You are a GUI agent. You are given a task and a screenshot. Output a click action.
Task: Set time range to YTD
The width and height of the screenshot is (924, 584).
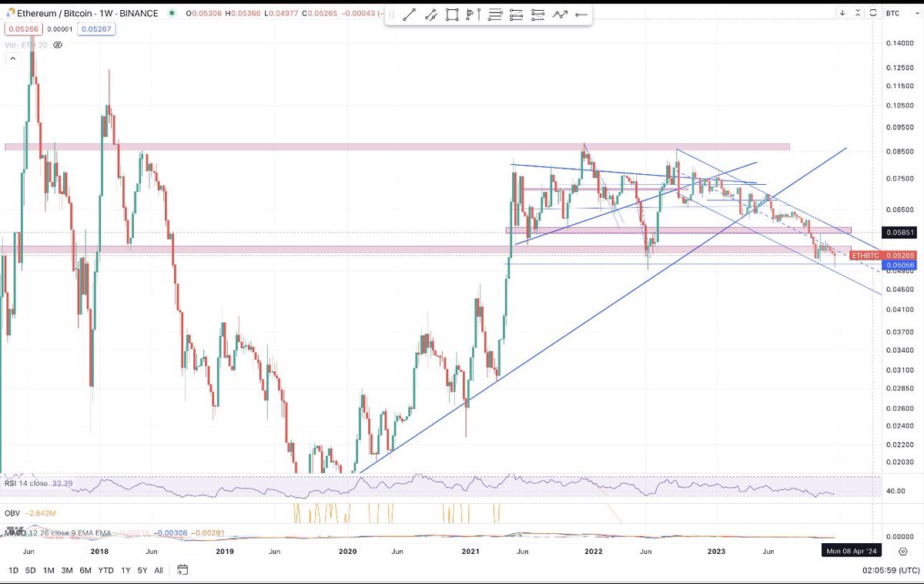pos(107,570)
